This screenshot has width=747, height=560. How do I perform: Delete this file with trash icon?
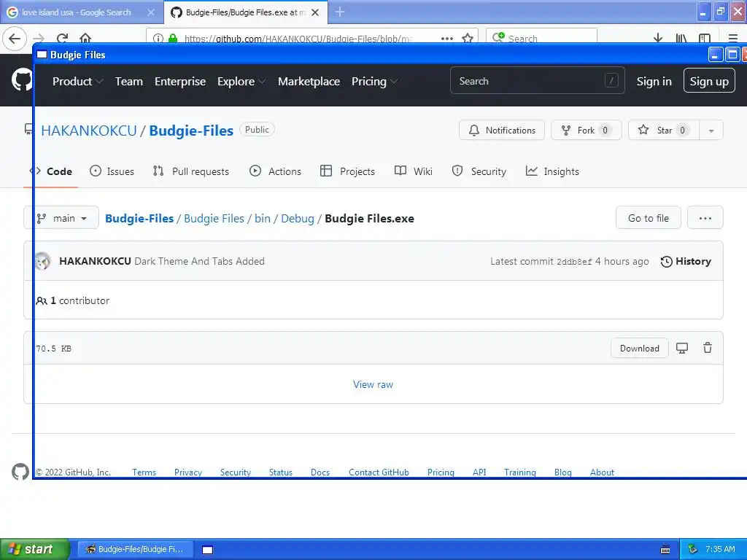(x=708, y=348)
